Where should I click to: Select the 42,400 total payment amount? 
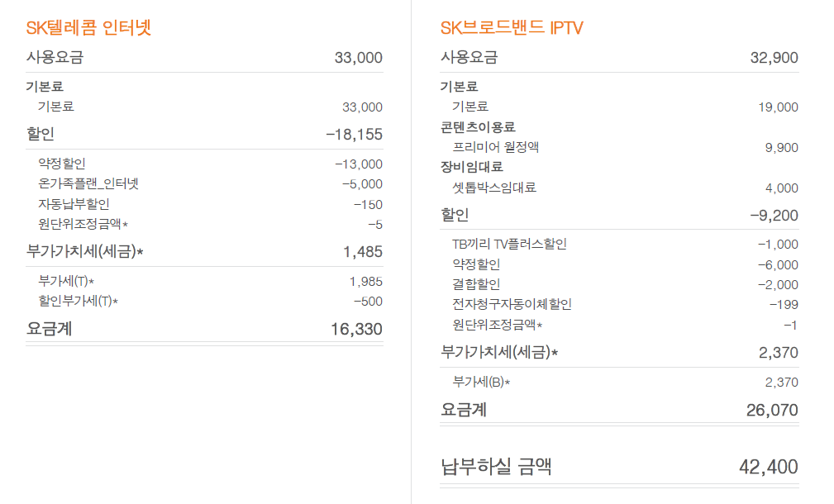tap(768, 467)
